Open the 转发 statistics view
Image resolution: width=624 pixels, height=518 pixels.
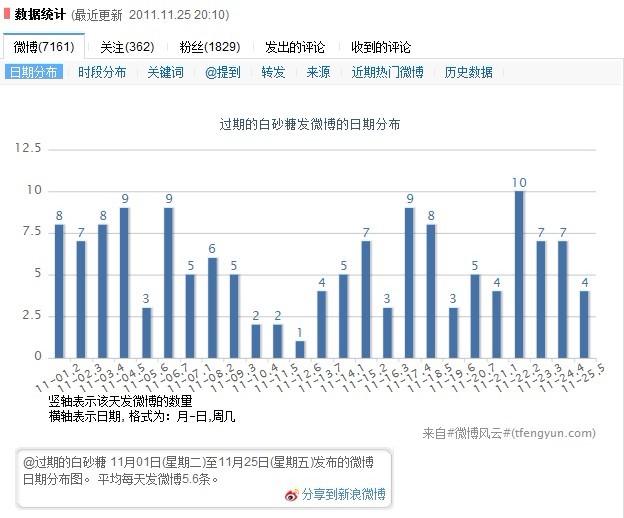pos(273,72)
